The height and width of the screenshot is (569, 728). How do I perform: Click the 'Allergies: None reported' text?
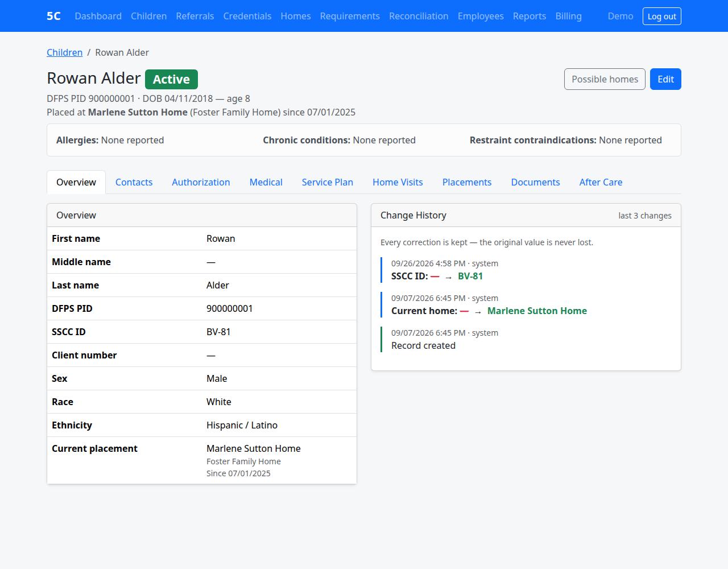110,140
